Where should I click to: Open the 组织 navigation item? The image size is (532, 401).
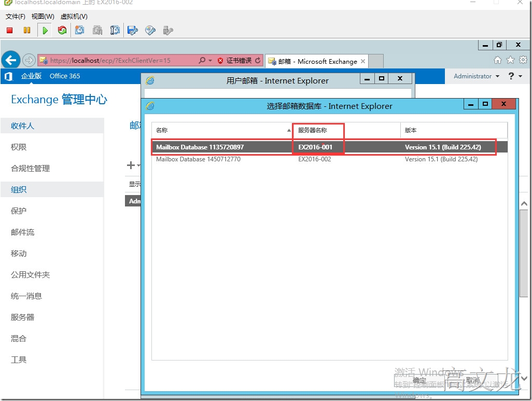(52, 189)
